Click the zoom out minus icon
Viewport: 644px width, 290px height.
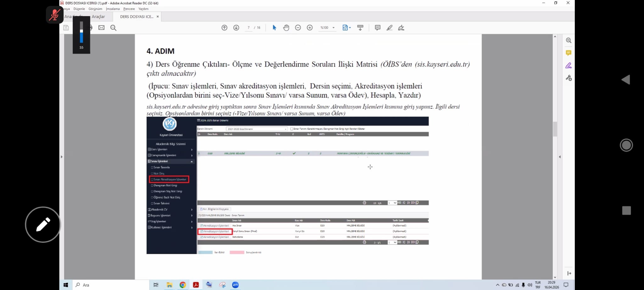pos(298,28)
